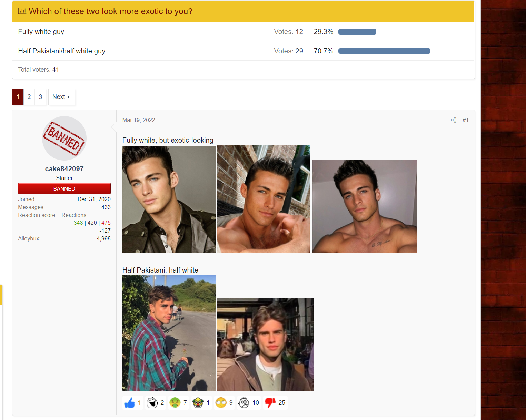Click the clown face reaction icon
This screenshot has width=526, height=420.
(x=198, y=403)
